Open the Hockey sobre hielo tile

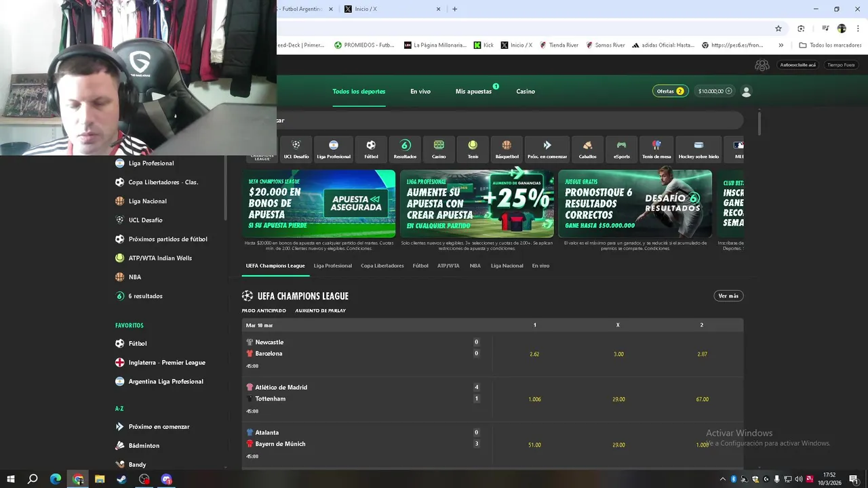click(x=698, y=149)
